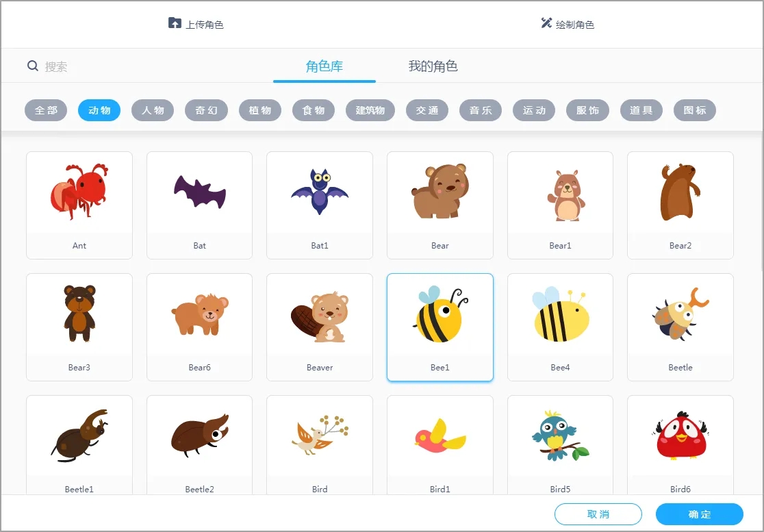This screenshot has width=764, height=532.
Task: Open the 角色库 tab
Action: [x=324, y=66]
